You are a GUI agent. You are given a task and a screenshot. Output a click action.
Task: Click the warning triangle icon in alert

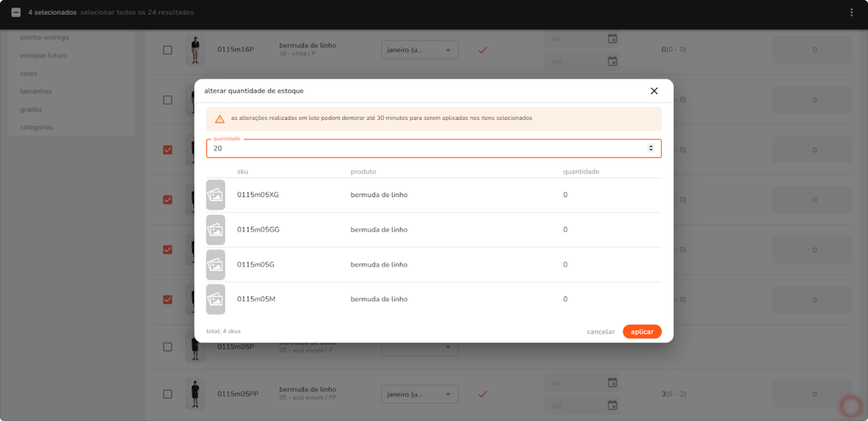[x=220, y=119]
